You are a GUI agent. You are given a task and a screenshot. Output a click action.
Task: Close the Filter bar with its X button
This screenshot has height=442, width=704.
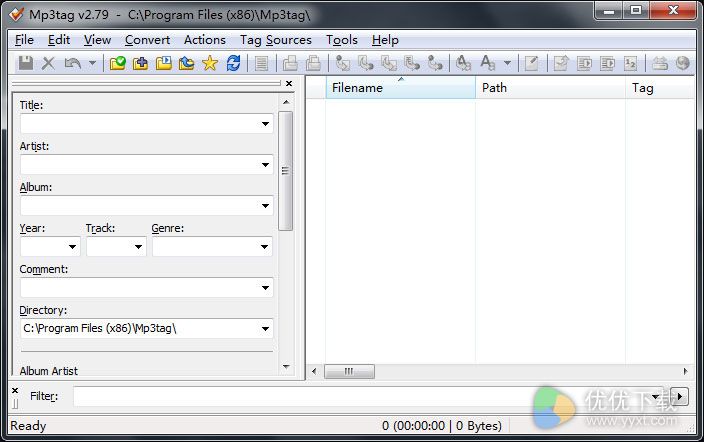15,390
